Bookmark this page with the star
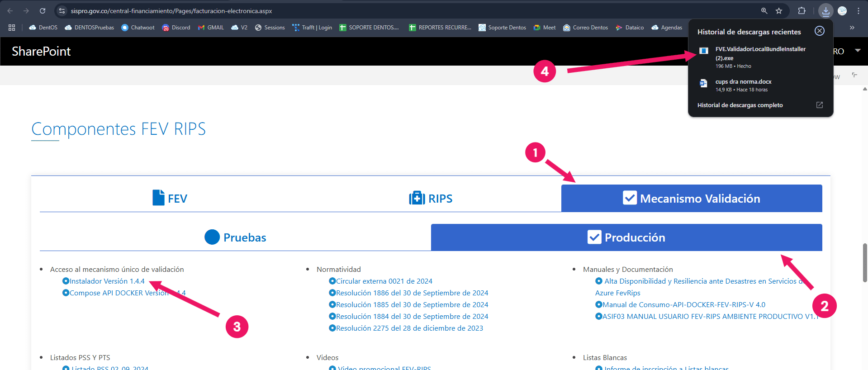 779,11
